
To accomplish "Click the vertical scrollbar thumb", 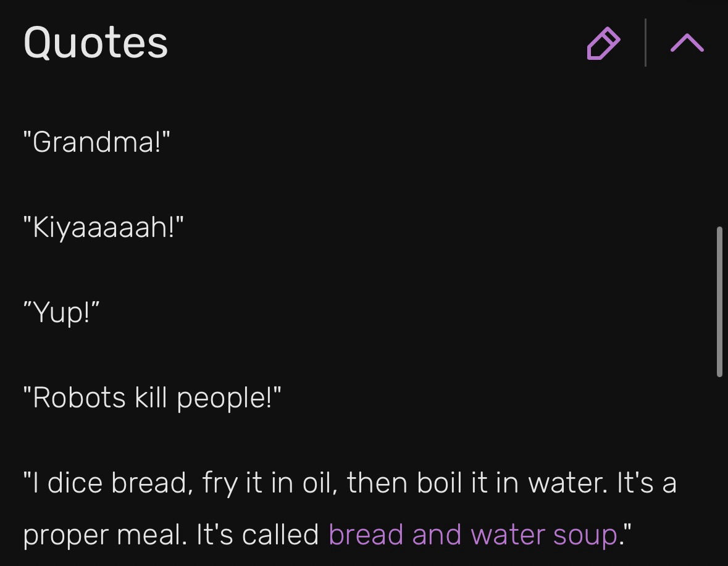I will click(x=719, y=301).
